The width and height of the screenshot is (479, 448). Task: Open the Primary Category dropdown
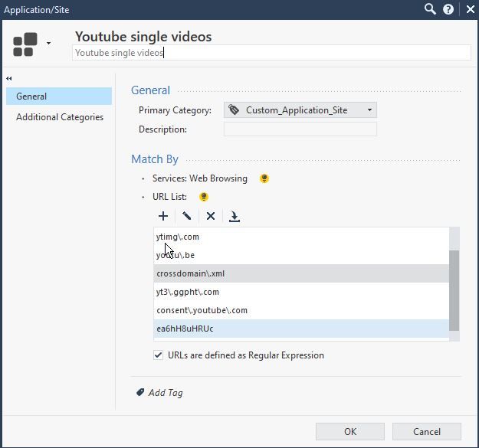(x=300, y=110)
